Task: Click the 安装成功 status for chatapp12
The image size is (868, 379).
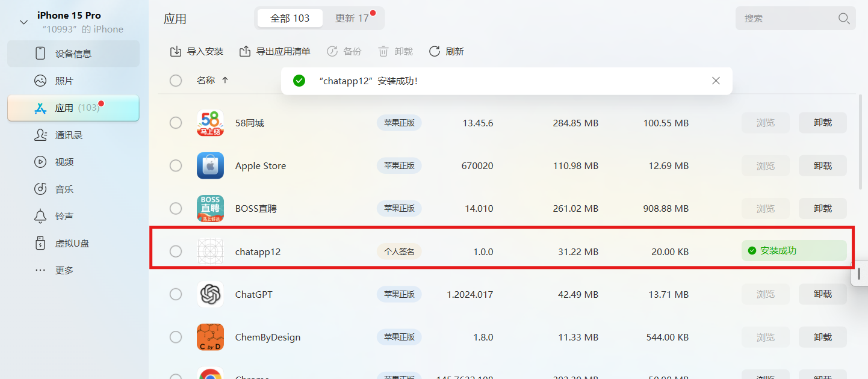Action: pos(794,250)
